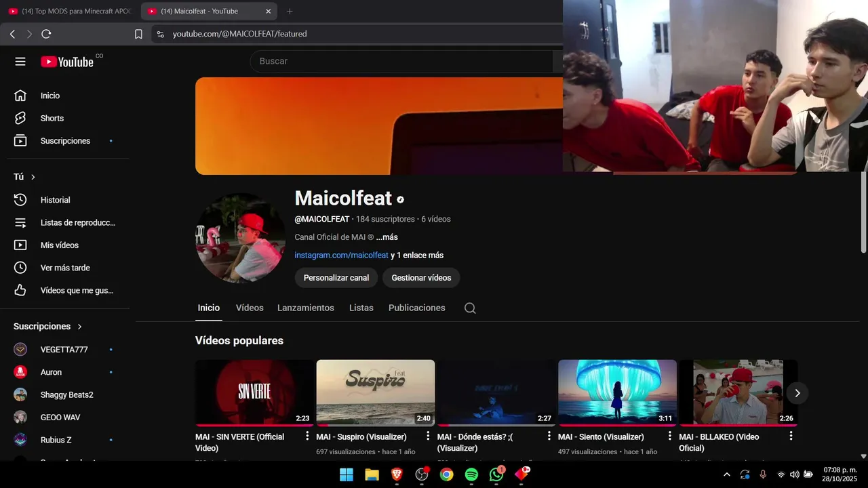Search within the channel using magnifier icon

[x=470, y=308]
